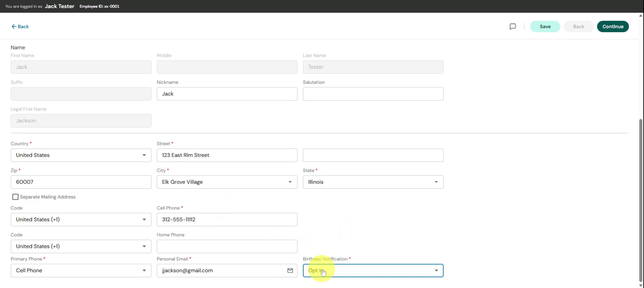Click the Continue button
Viewport: 644px width, 288px height.
[x=612, y=27]
